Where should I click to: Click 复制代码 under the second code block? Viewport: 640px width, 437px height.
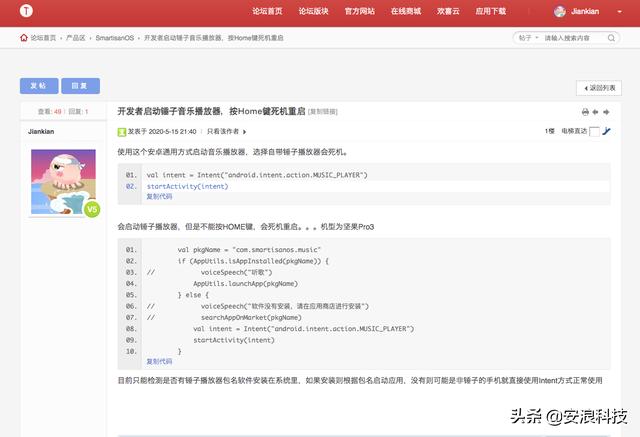(x=159, y=361)
